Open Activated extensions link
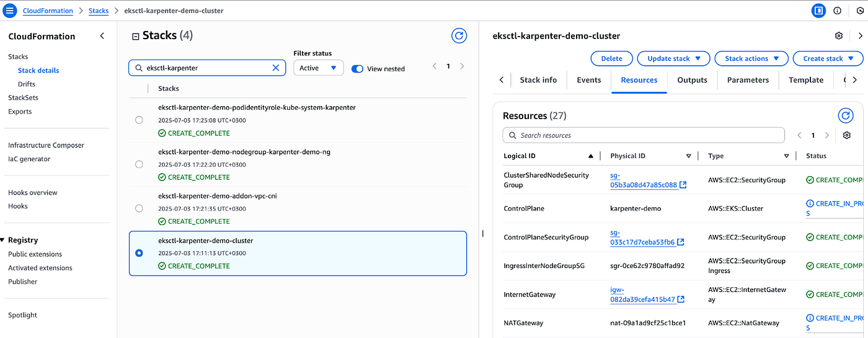The width and height of the screenshot is (868, 338). tap(40, 268)
